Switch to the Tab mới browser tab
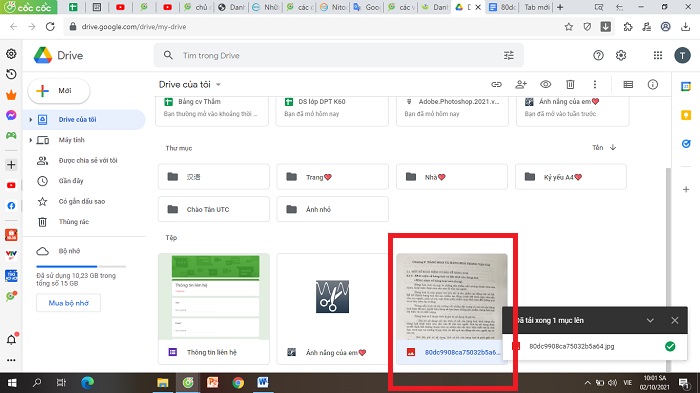This screenshot has width=700, height=393. 537,7
